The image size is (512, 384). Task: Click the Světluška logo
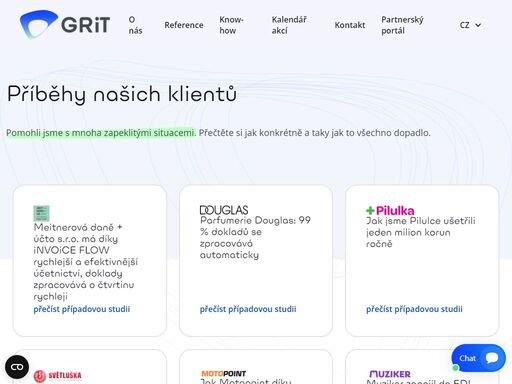(x=57, y=376)
